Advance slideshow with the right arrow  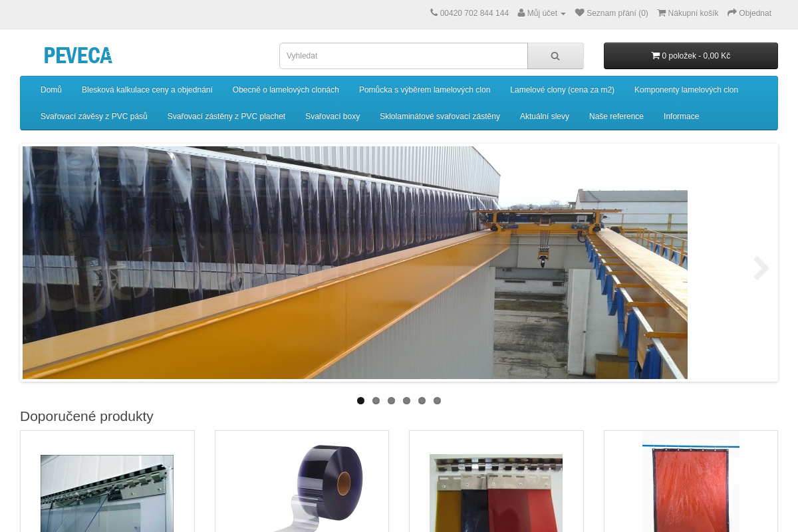(x=761, y=268)
